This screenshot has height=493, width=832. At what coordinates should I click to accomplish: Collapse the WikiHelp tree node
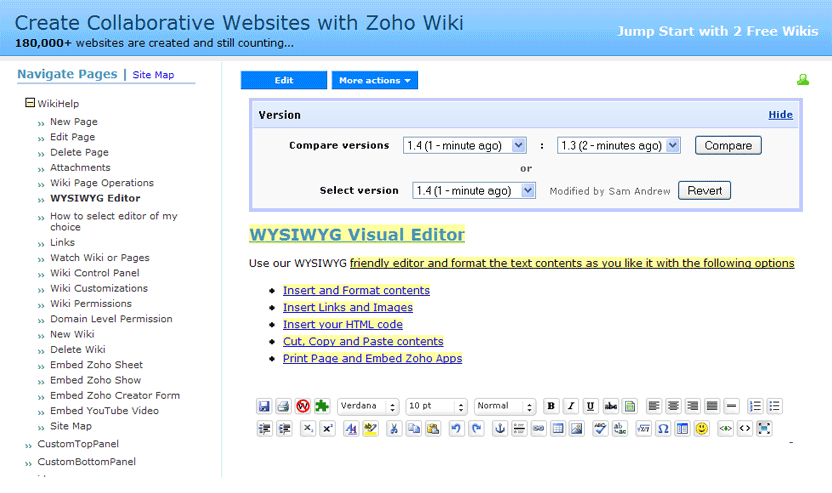pyautogui.click(x=30, y=102)
